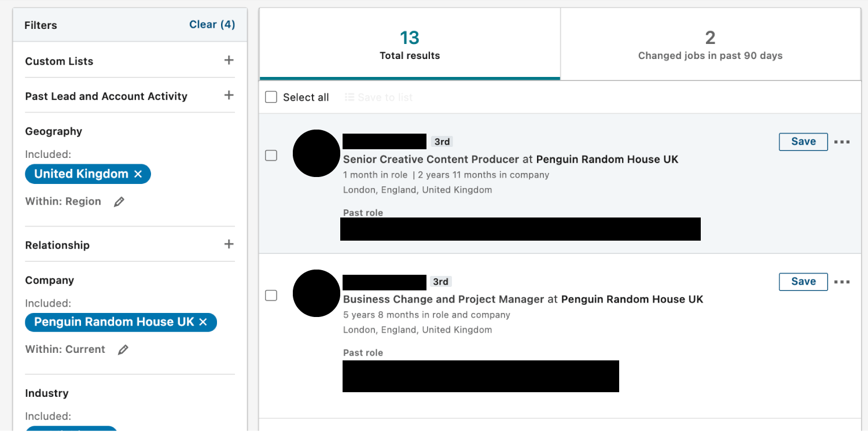Open Penguin Random House UK link in second result

(x=632, y=299)
